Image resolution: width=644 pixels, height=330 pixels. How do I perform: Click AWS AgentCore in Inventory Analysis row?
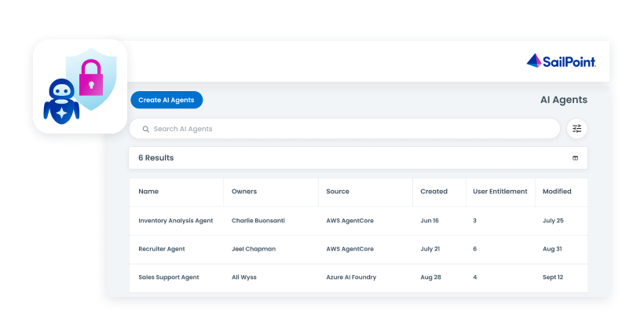[x=350, y=221]
